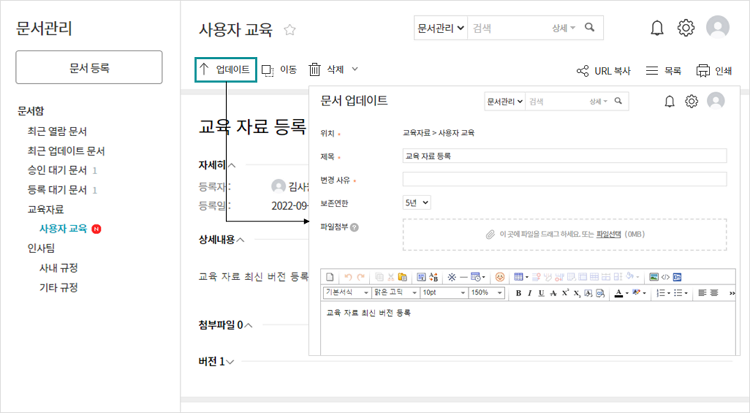Image resolution: width=750 pixels, height=413 pixels.
Task: Click the 변경 사유 input field
Action: pos(564,179)
